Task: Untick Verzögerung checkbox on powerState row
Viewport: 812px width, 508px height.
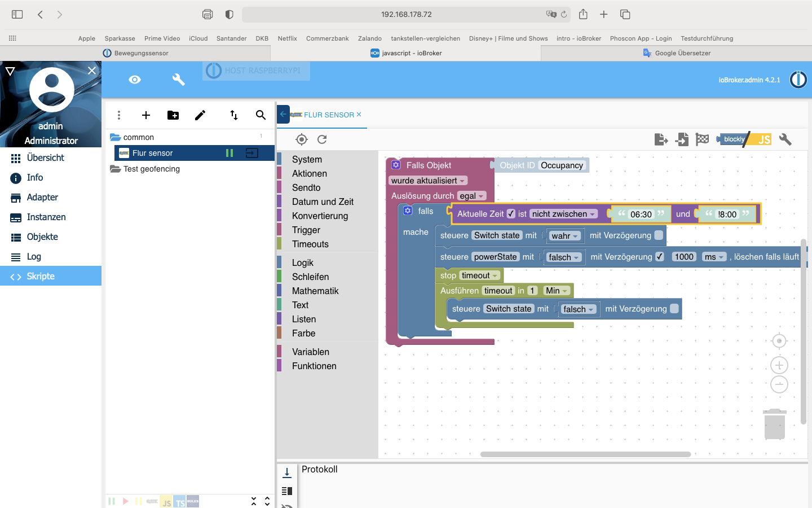Action: (x=660, y=257)
